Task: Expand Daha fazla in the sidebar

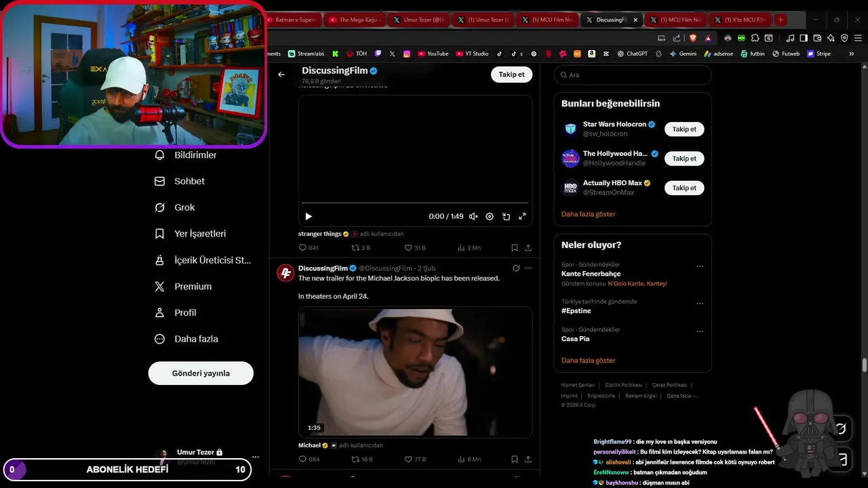Action: coord(186,339)
